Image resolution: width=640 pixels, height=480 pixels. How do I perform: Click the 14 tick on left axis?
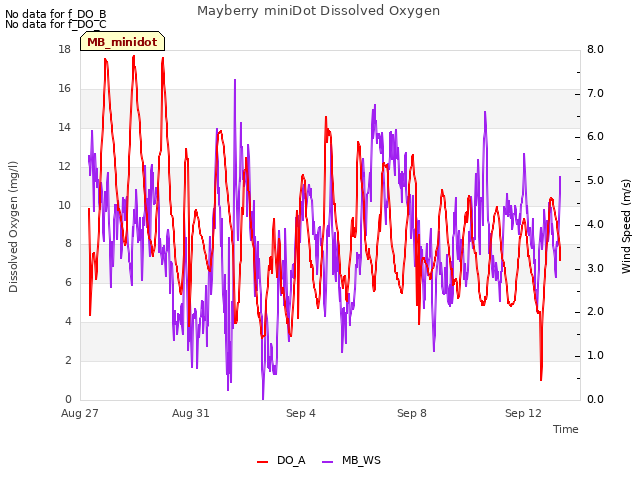(64, 127)
